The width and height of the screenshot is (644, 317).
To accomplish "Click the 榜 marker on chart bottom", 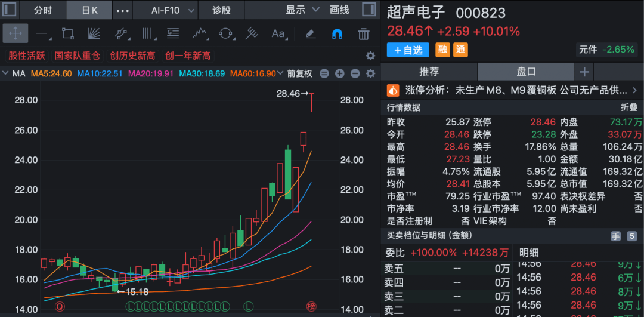I will click(311, 306).
